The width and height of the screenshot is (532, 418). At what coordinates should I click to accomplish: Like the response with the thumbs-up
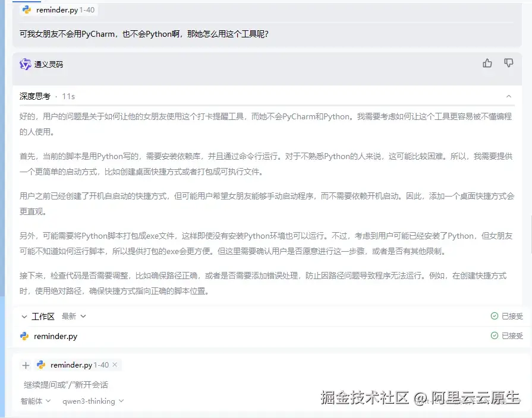pyautogui.click(x=487, y=62)
